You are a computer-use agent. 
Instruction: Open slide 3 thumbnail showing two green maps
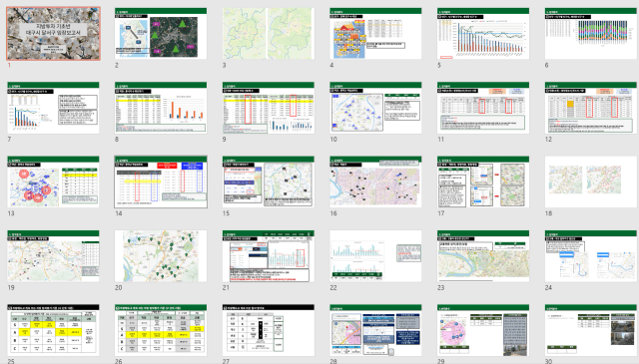(269, 33)
